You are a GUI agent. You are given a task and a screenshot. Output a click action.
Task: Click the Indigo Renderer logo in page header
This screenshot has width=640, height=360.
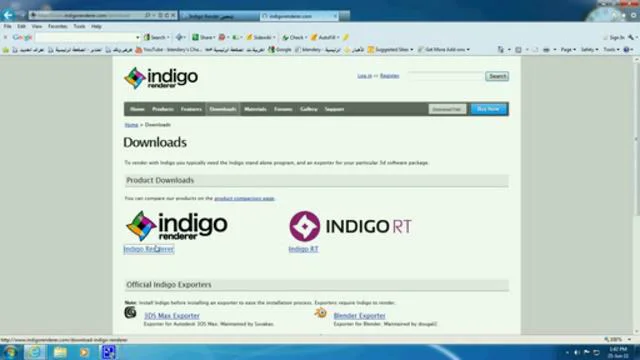click(x=161, y=78)
